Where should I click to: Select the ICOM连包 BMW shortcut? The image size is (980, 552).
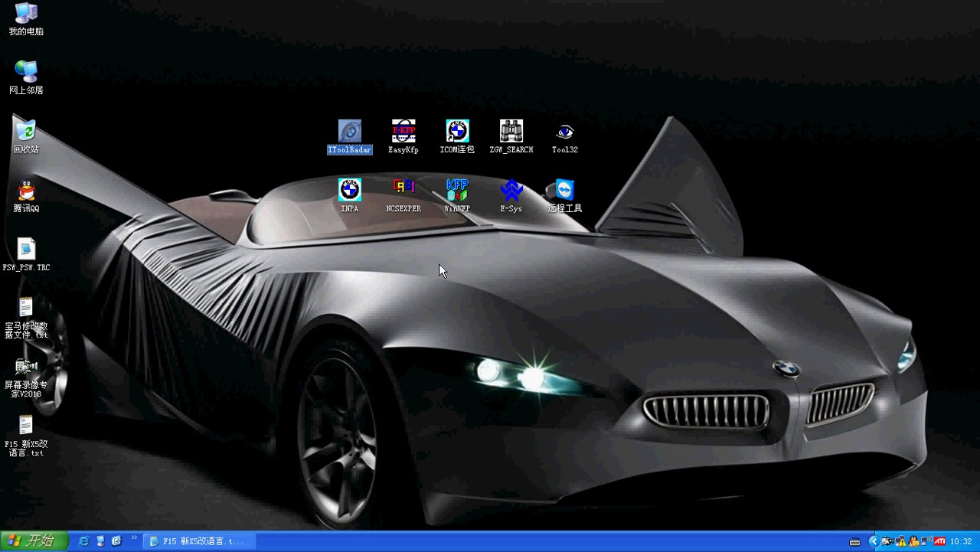point(457,137)
